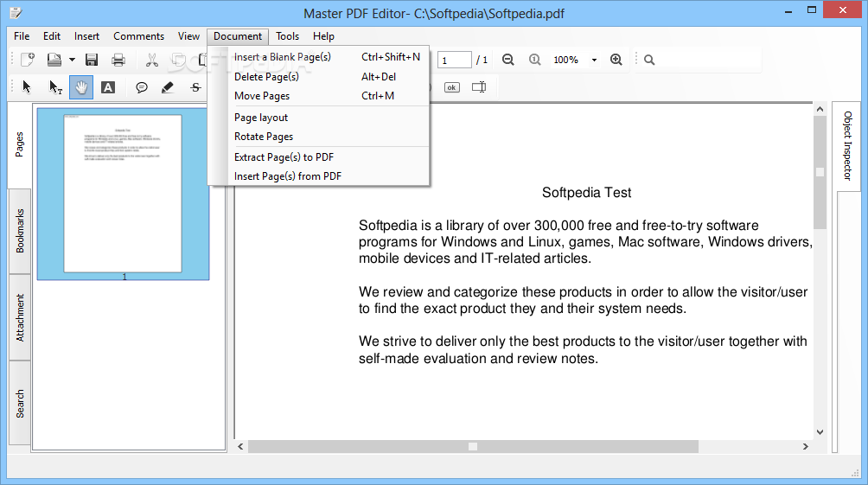Click the 'ok' button form tool

(x=451, y=87)
